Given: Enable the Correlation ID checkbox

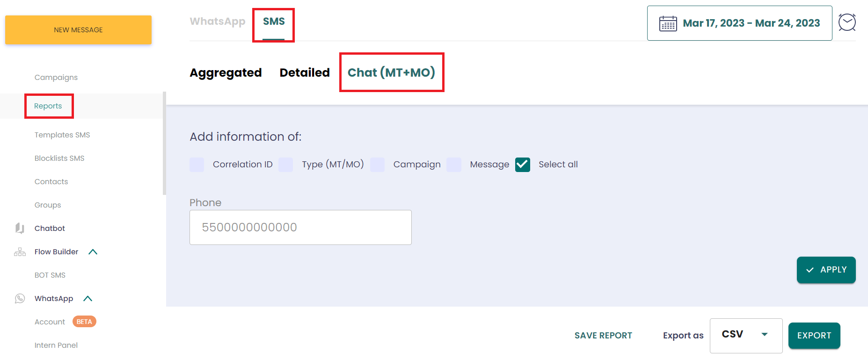Looking at the screenshot, I should pyautogui.click(x=197, y=165).
